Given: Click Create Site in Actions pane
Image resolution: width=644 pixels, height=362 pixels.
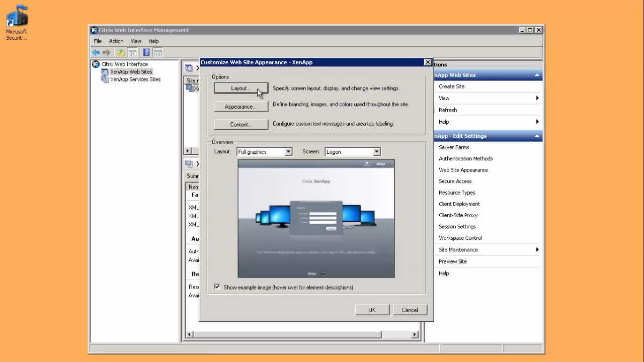Looking at the screenshot, I should click(x=451, y=86).
